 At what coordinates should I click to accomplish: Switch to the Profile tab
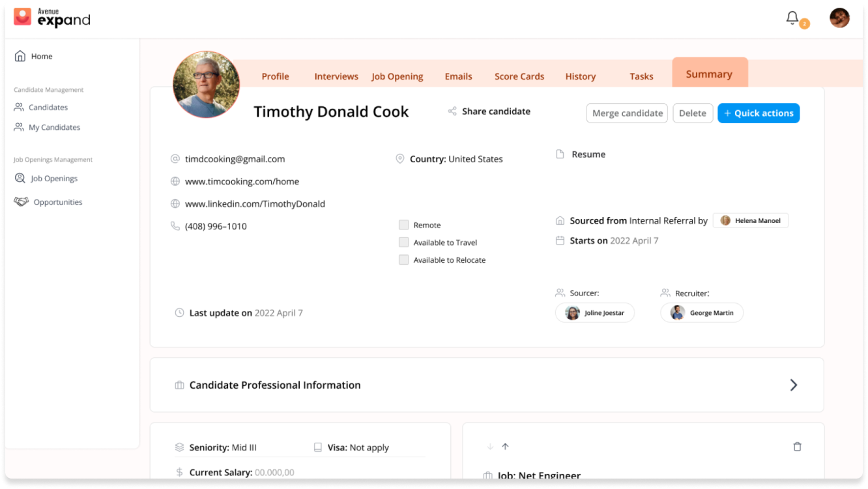point(275,76)
